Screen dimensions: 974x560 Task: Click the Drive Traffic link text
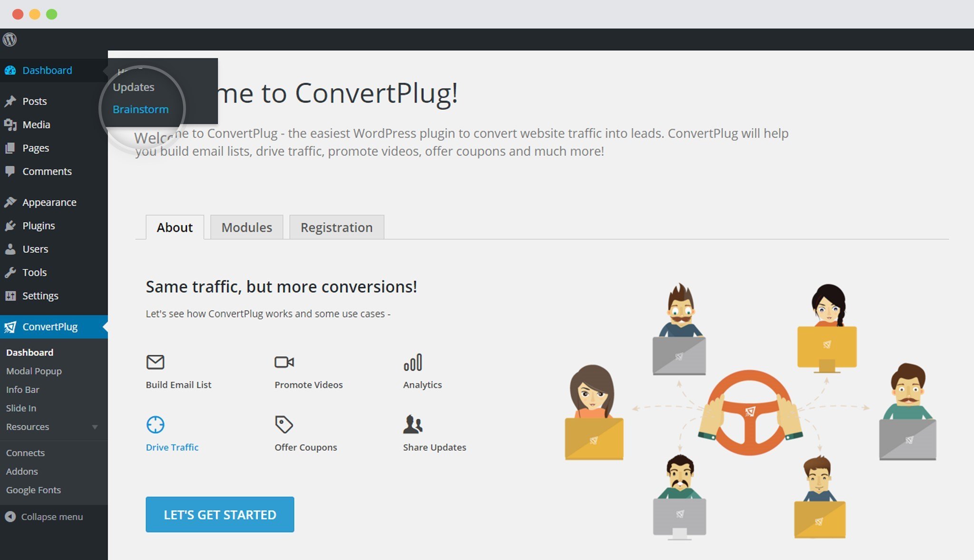click(x=172, y=447)
